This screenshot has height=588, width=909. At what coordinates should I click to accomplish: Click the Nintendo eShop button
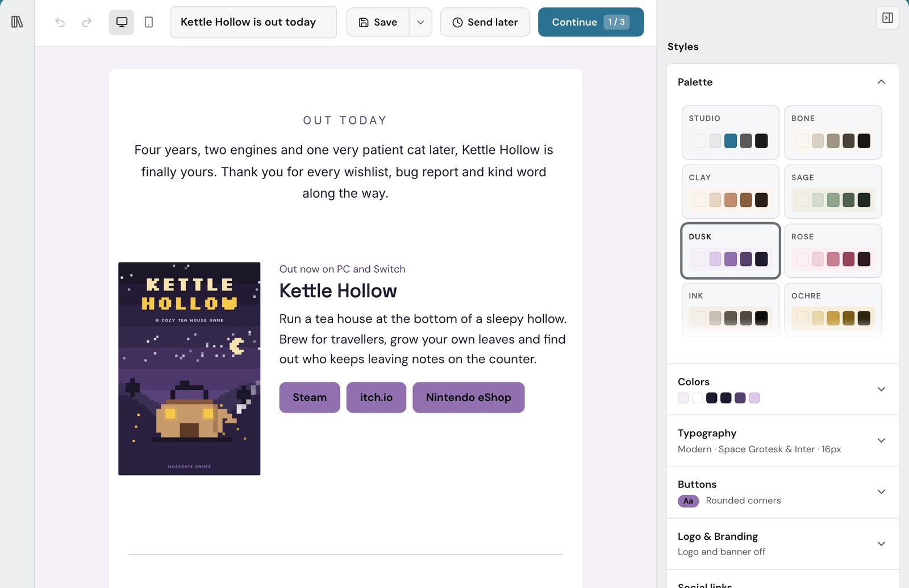click(469, 398)
